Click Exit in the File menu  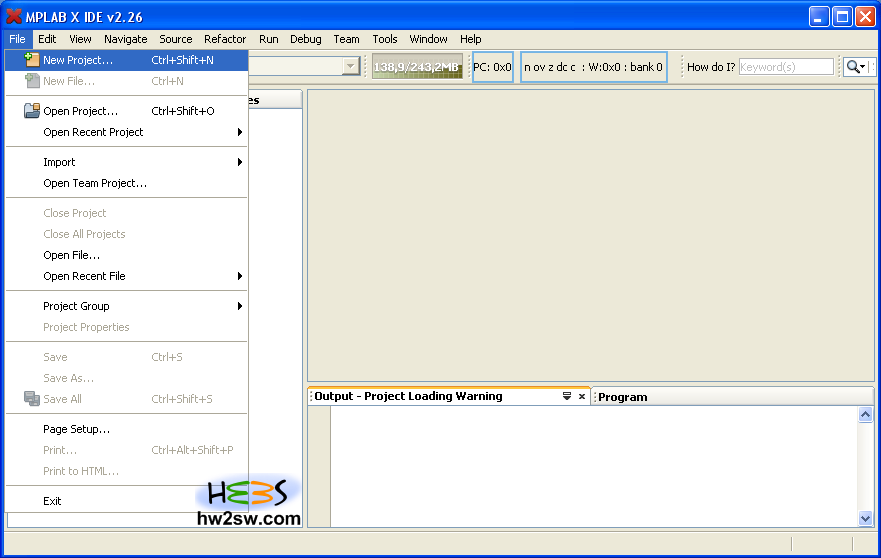pos(127,501)
